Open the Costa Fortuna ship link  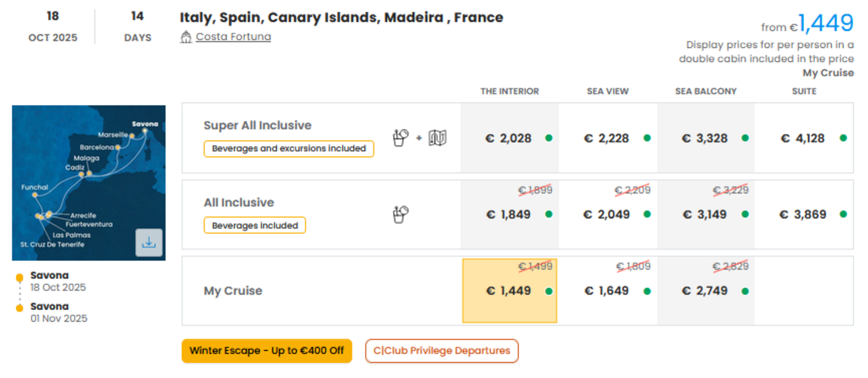click(234, 37)
